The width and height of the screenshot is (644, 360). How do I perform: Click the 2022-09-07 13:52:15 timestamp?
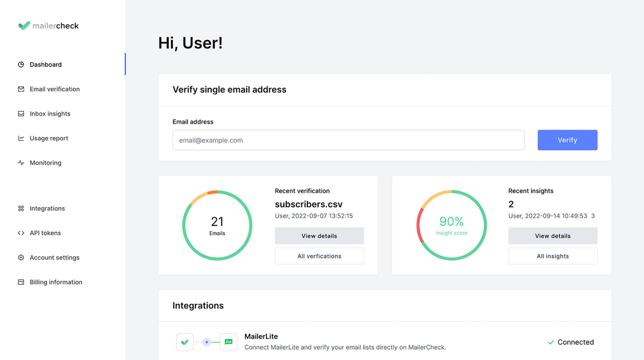[322, 216]
